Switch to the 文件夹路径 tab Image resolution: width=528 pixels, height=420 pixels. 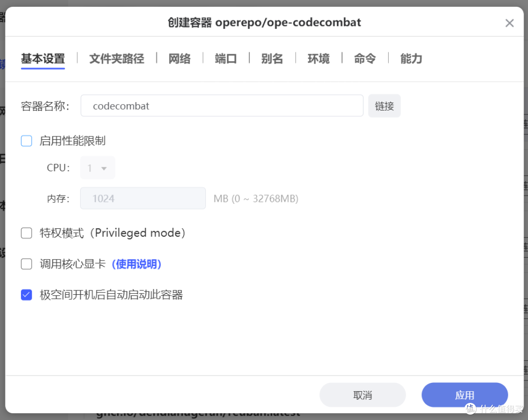116,59
